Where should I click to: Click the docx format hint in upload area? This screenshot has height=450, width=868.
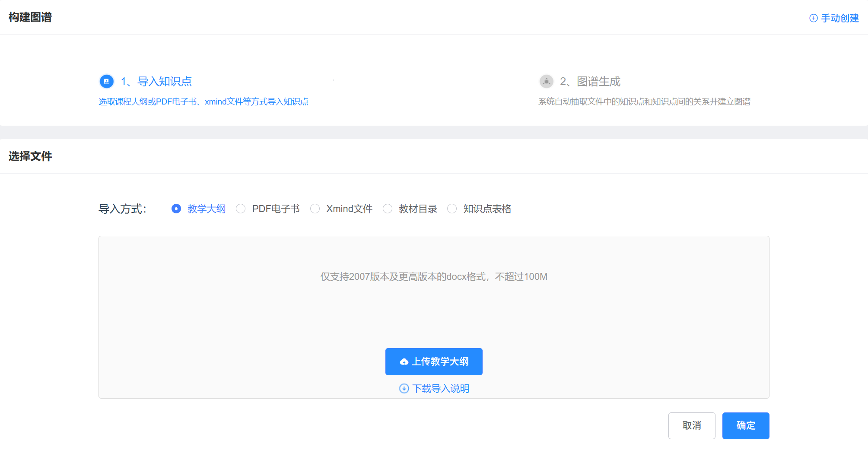point(433,277)
